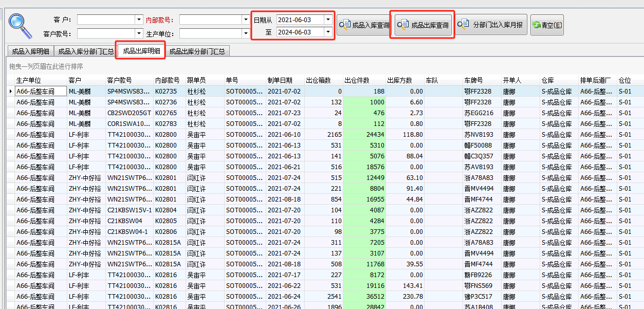Switch to the 成品出库分部门汇总 tab

coord(197,51)
